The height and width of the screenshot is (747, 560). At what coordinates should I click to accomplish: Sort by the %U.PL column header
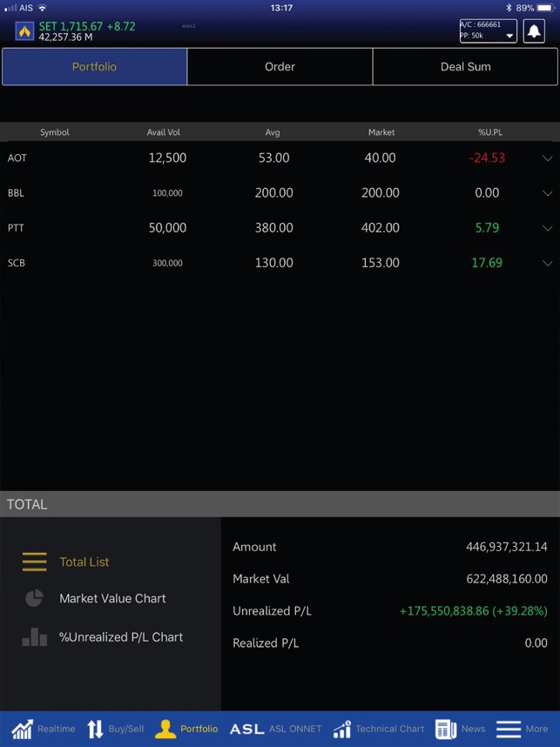pyautogui.click(x=490, y=132)
